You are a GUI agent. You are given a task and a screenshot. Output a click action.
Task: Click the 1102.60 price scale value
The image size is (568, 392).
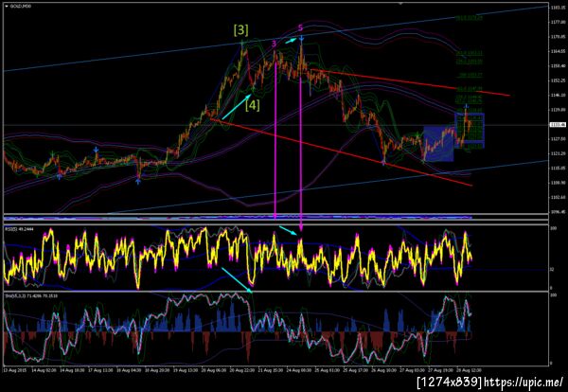[557, 198]
